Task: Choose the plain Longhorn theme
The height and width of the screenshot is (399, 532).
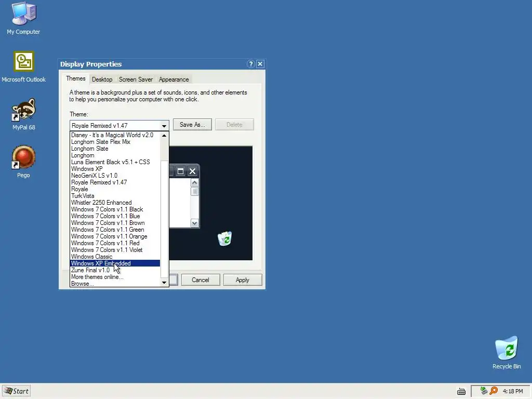Action: [x=115, y=155]
